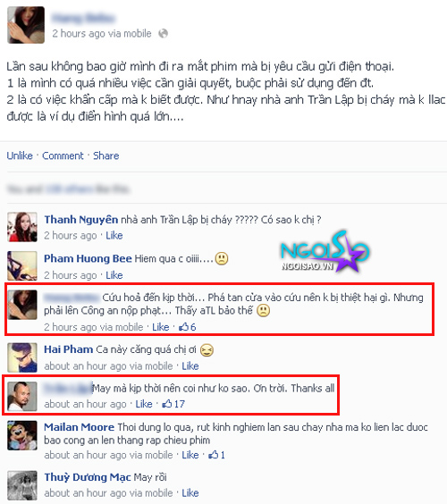Click the Ngoisao.vn watermark logo

click(325, 252)
